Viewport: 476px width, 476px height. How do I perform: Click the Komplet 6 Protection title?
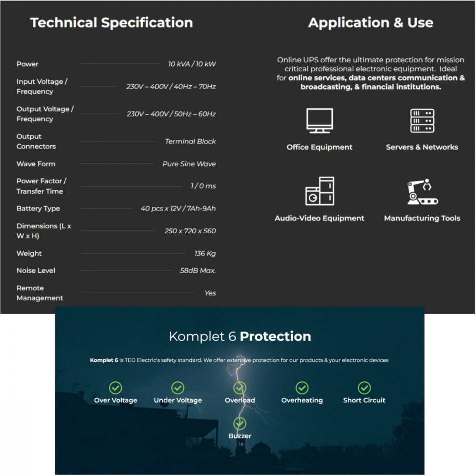240,337
